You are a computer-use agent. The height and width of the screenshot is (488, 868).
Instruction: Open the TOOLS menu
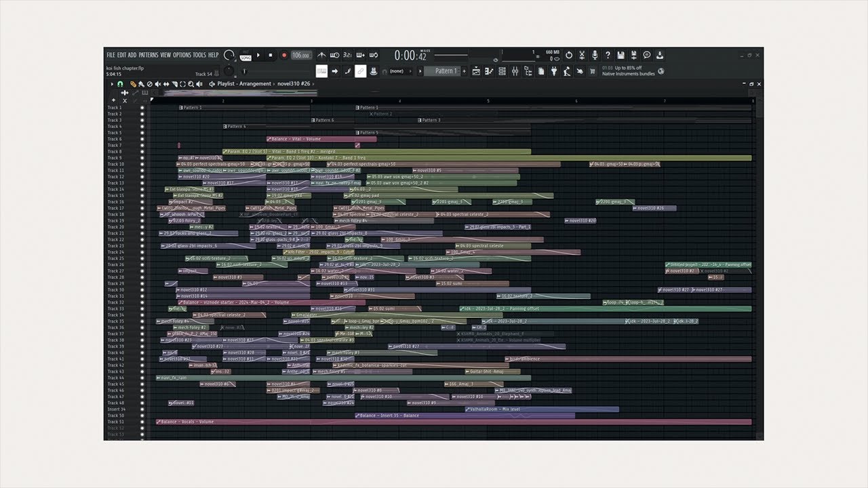[x=199, y=55]
